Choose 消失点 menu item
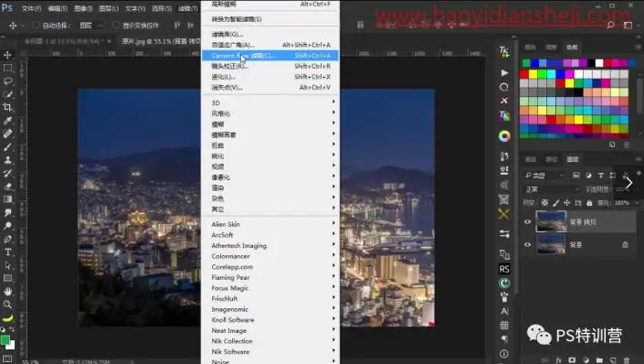 (270, 88)
